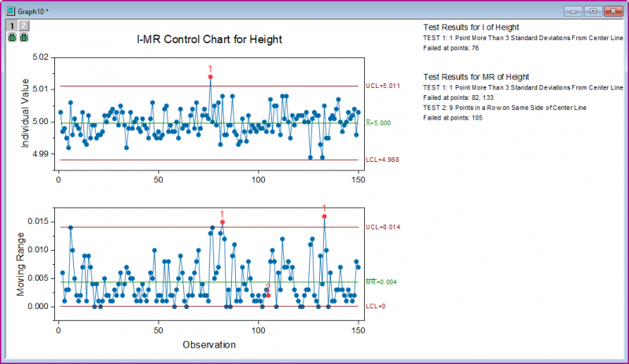
Task: Maximize the Graph10 window
Action: pos(592,12)
